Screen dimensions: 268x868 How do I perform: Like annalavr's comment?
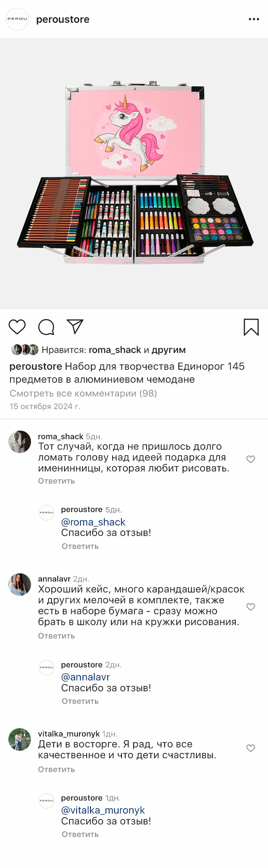(x=250, y=607)
